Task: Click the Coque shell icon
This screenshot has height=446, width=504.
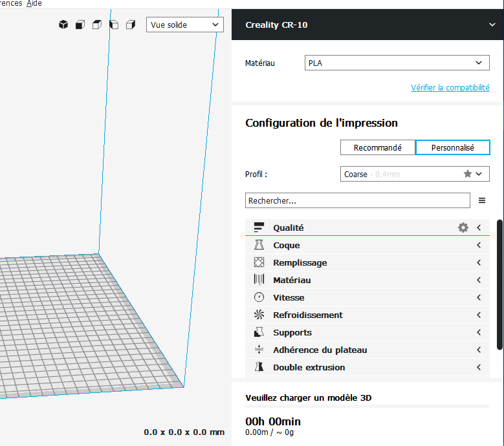Action: [x=259, y=245]
